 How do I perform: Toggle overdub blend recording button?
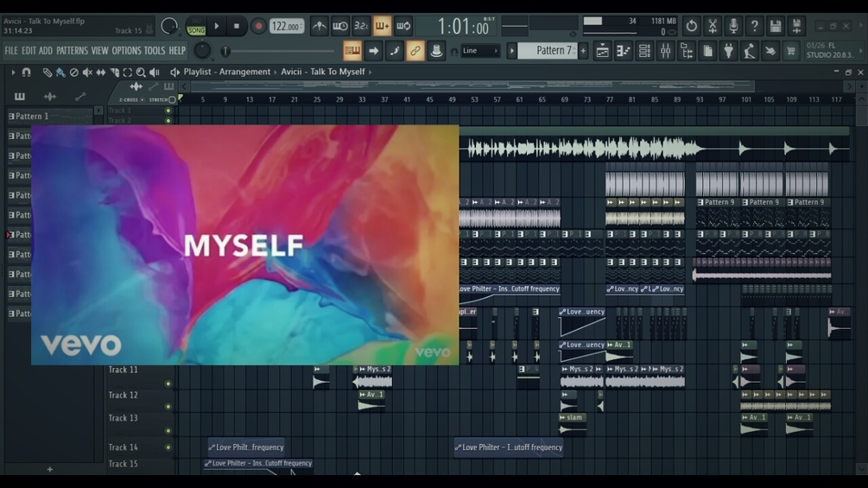(x=382, y=26)
